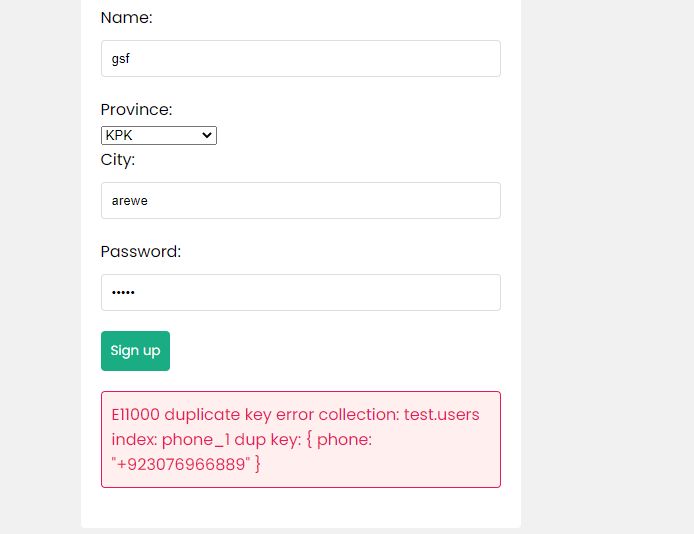694x534 pixels.
Task: Click the Province dropdown arrow
Action: pyautogui.click(x=207, y=135)
